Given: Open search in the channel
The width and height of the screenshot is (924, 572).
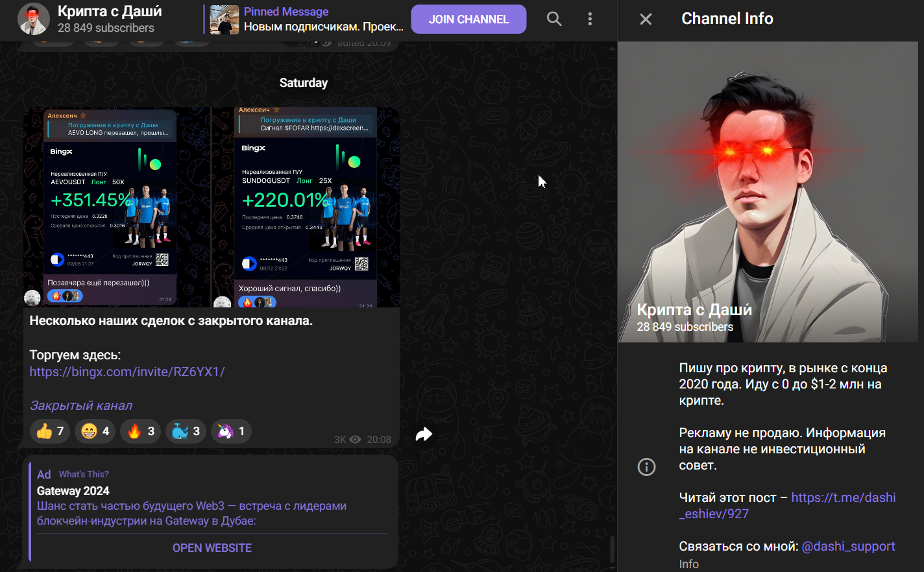Looking at the screenshot, I should 554,19.
